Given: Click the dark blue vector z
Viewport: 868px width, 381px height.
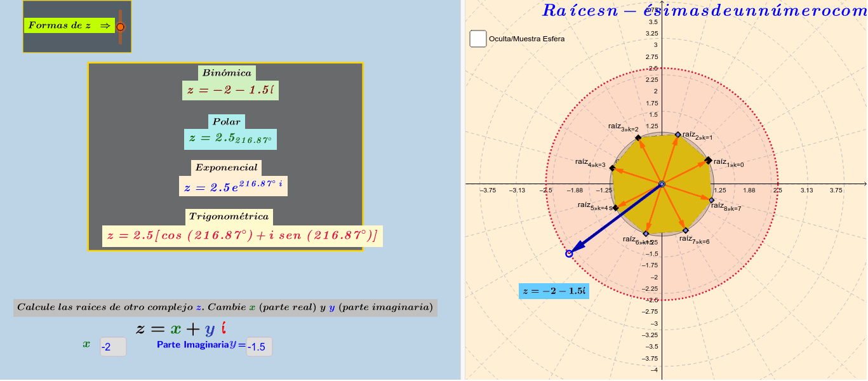Looking at the screenshot, I should (615, 219).
